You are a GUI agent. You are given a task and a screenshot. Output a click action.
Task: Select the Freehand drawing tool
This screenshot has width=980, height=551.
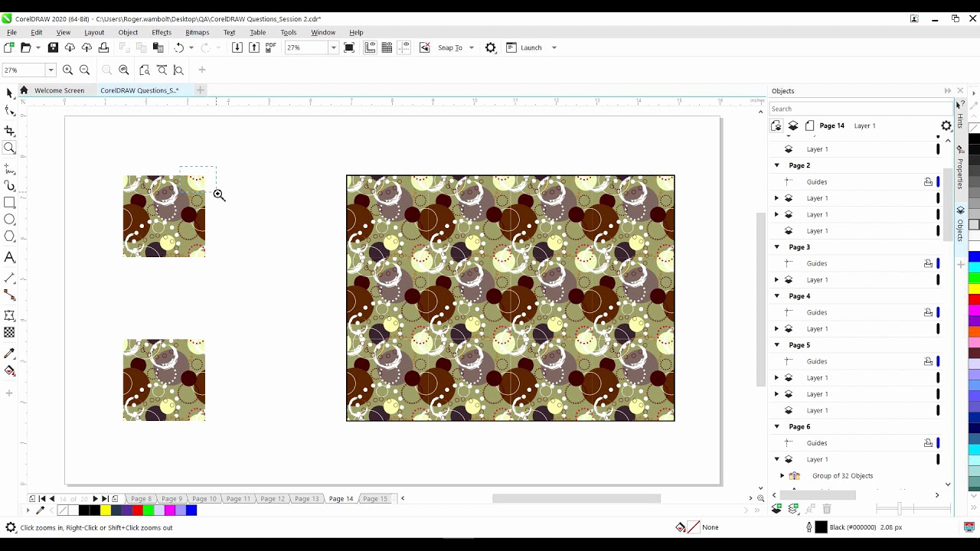click(9, 169)
